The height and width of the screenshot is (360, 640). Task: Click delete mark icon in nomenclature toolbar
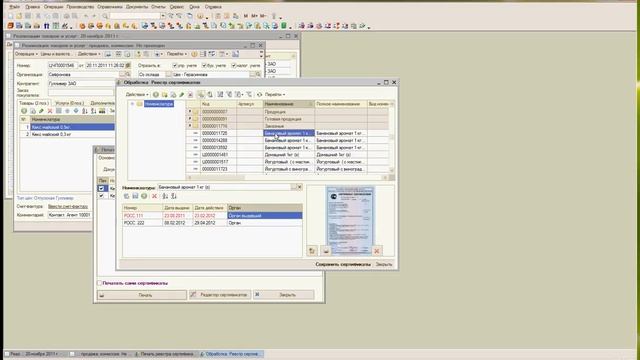tap(190, 95)
